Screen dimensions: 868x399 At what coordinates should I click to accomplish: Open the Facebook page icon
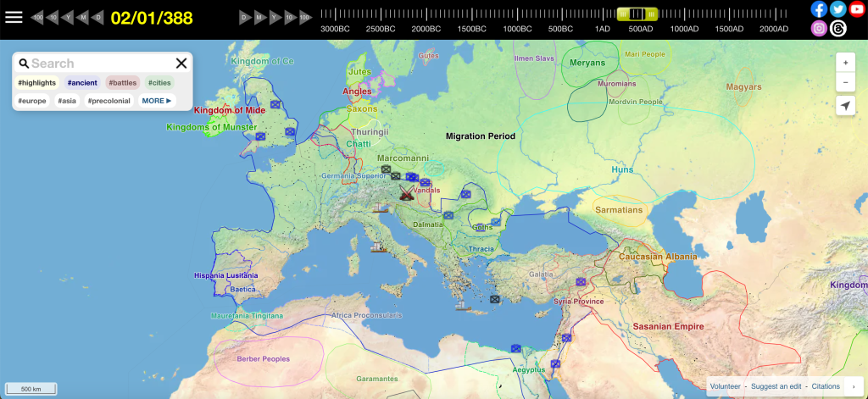click(819, 9)
